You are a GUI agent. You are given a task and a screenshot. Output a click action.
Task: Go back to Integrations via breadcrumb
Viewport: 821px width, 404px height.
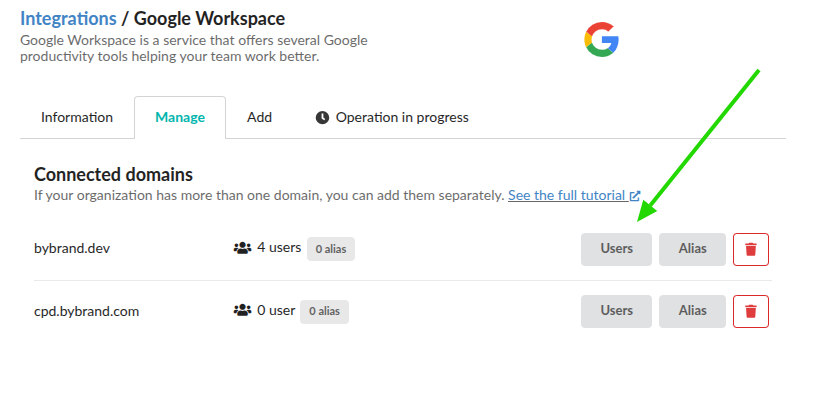click(68, 18)
